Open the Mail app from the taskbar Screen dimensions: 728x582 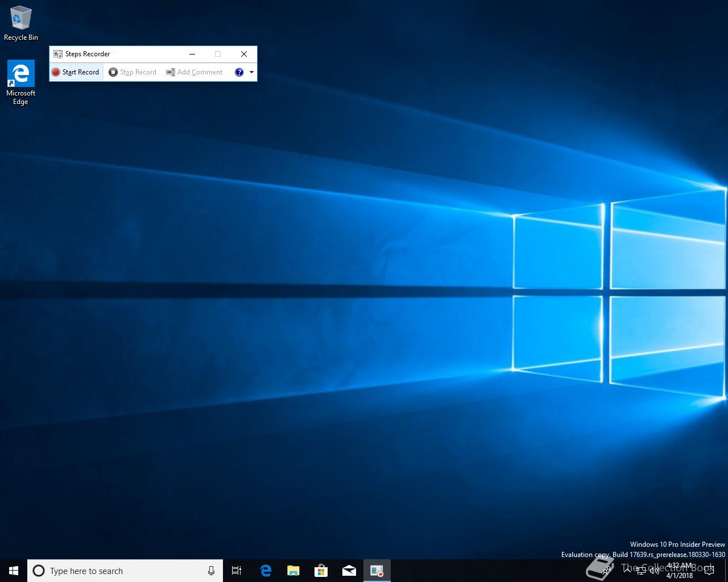[x=349, y=571]
